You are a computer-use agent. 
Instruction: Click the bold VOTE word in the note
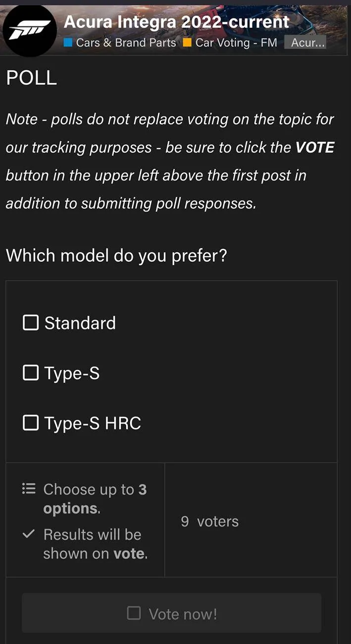tap(317, 147)
